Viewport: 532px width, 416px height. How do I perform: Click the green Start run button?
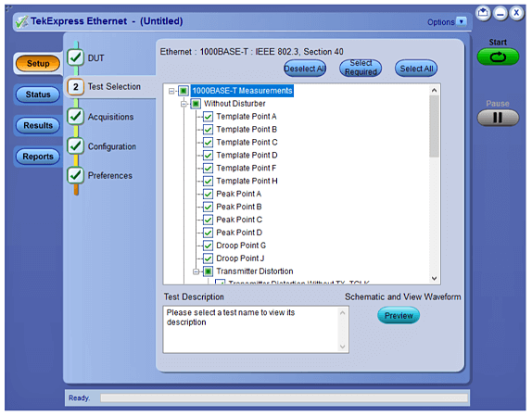(498, 57)
